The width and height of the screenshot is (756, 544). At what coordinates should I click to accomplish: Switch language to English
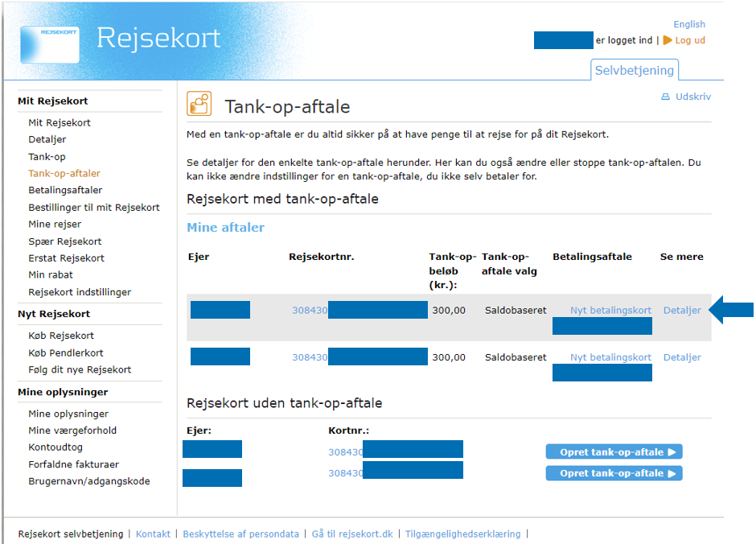coord(688,24)
